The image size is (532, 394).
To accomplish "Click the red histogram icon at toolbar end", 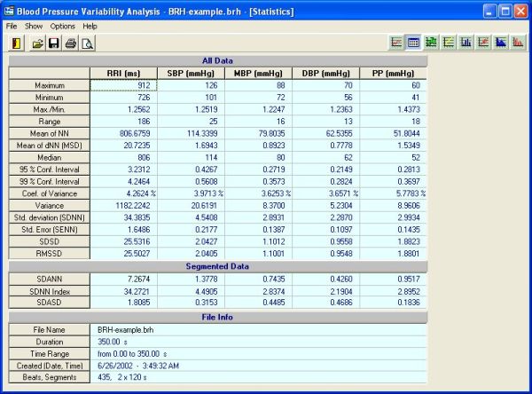I will tap(518, 42).
